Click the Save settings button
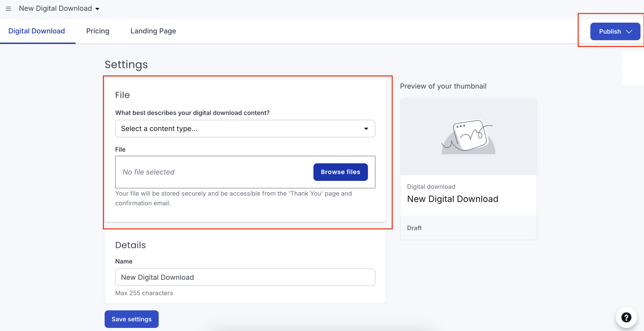Screen dimensions: 644x331 [131, 319]
